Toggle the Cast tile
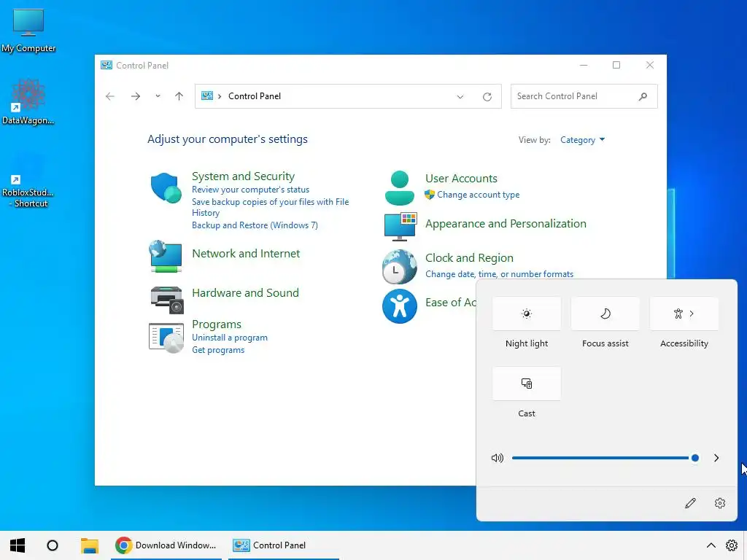Screen dimensions: 747x560 527,384
